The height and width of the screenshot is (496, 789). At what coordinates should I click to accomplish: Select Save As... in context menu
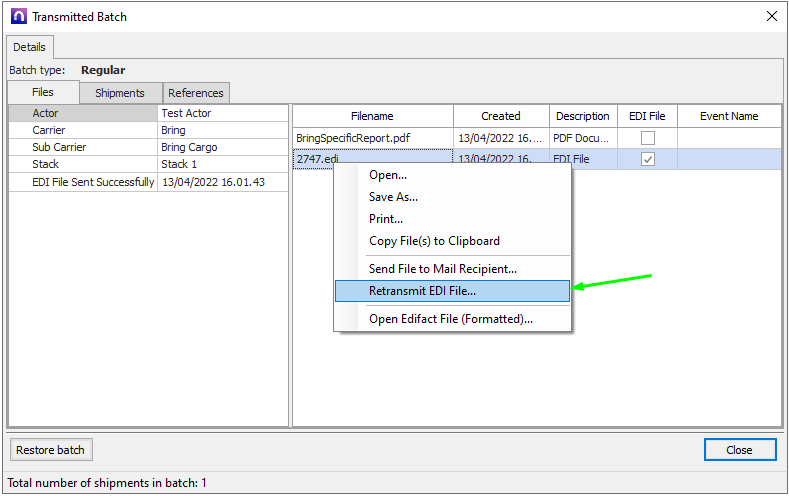pos(393,197)
